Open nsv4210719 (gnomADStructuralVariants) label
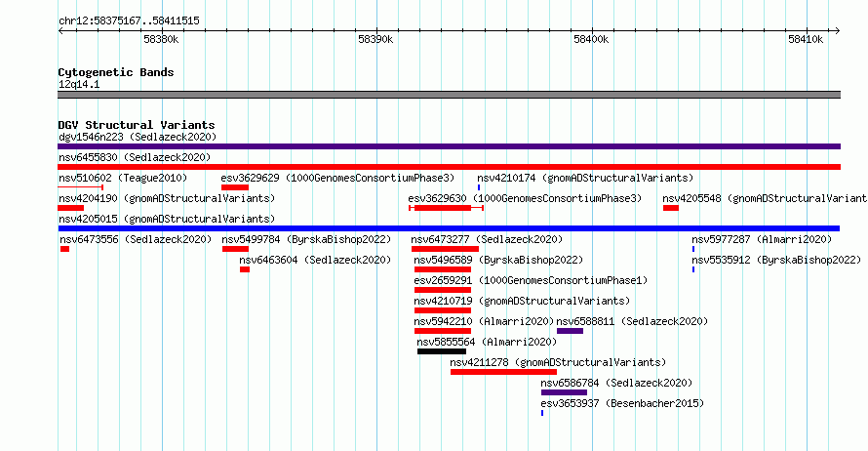868x451 pixels. point(522,301)
